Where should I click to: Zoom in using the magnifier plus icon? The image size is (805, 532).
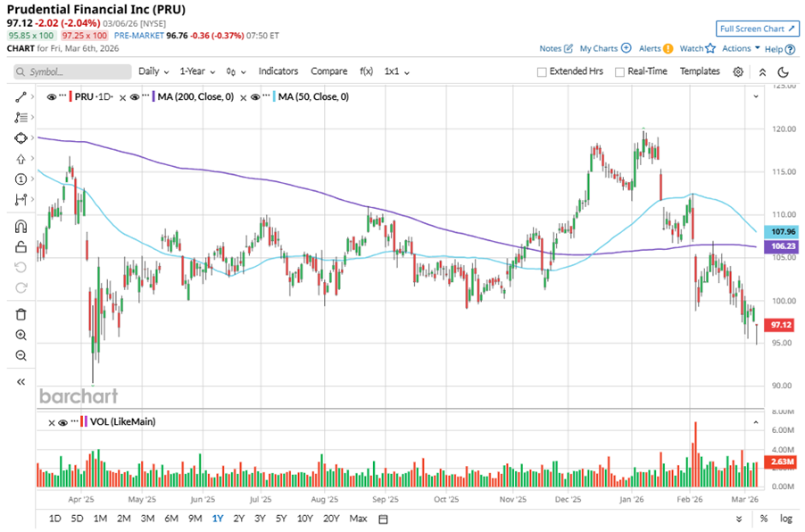[x=20, y=335]
